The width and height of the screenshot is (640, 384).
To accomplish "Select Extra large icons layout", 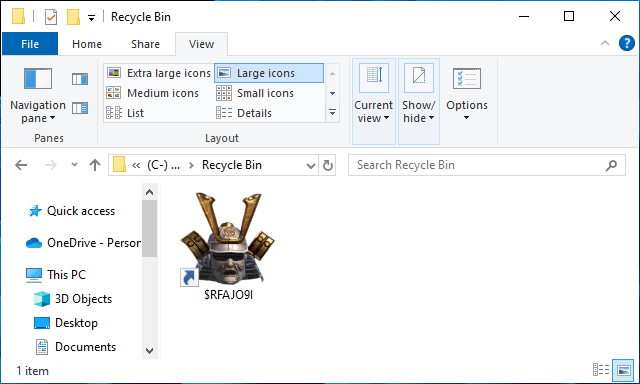I will coord(159,73).
